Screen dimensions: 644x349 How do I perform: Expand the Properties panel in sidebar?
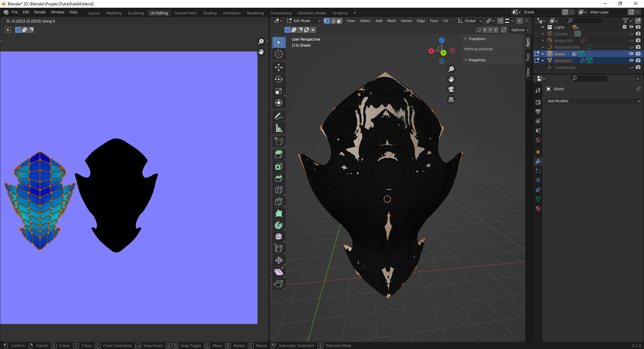click(466, 60)
